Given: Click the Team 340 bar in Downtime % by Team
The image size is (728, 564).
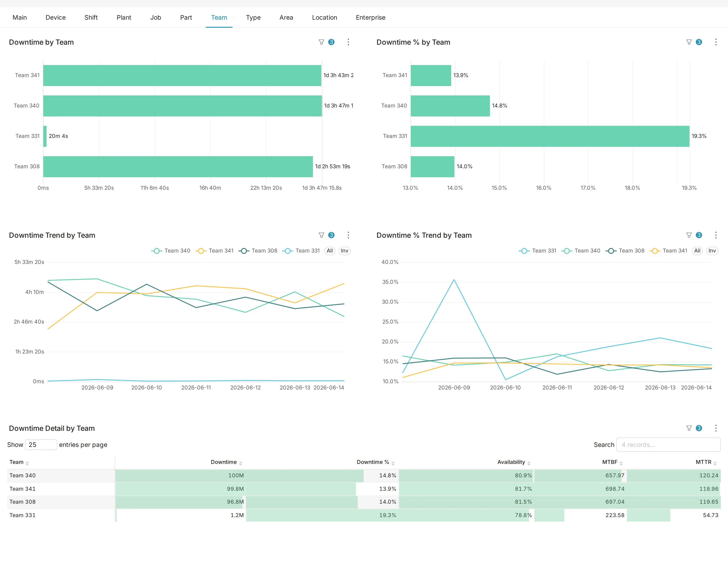Looking at the screenshot, I should click(450, 106).
